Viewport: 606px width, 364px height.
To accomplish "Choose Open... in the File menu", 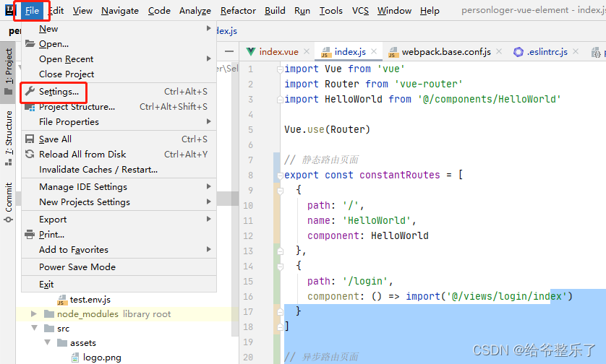I will point(119,44).
